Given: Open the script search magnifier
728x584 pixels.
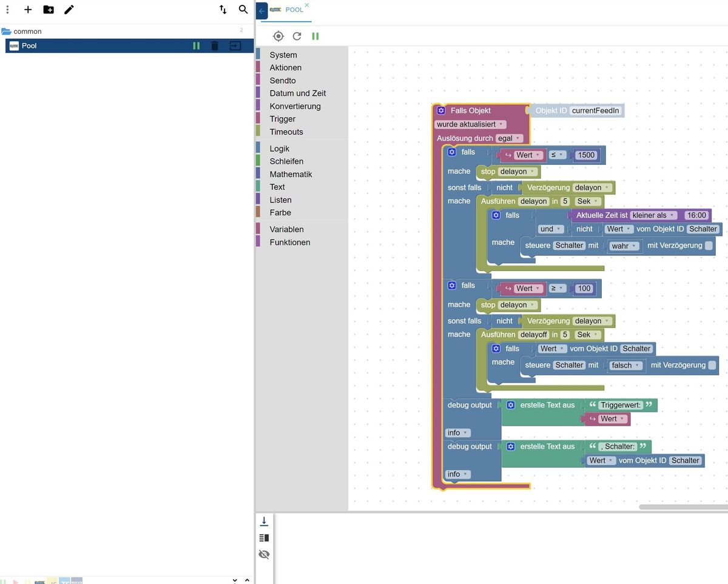Looking at the screenshot, I should click(243, 10).
